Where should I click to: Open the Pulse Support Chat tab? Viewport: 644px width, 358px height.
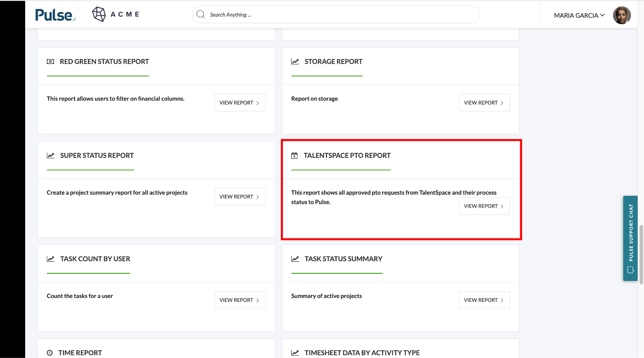[630, 238]
